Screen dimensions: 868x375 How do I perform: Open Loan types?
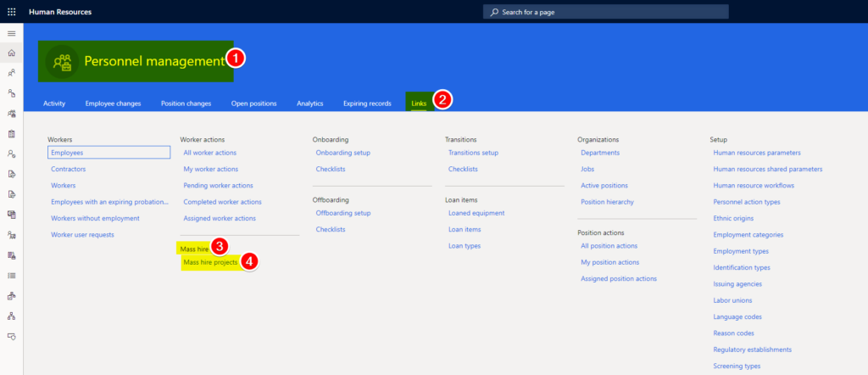pyautogui.click(x=465, y=246)
